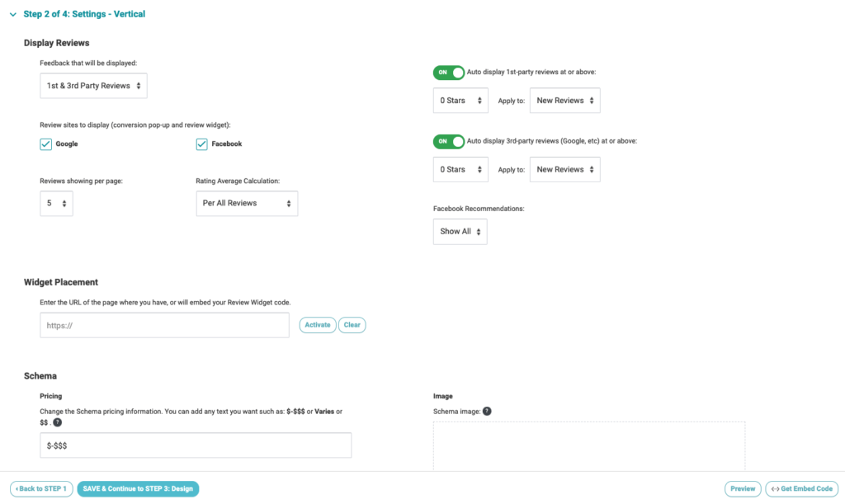Open 3rd-party Apply to New Reviews dropdown
Viewport: 845px width, 504px height.
(564, 170)
